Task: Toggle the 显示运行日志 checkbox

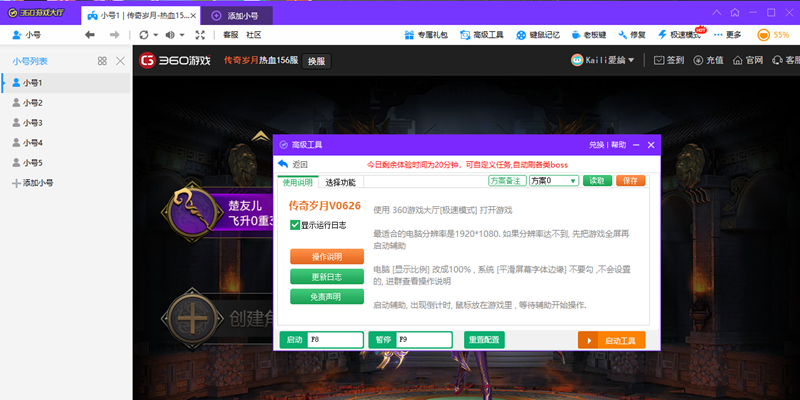Action: (295, 225)
